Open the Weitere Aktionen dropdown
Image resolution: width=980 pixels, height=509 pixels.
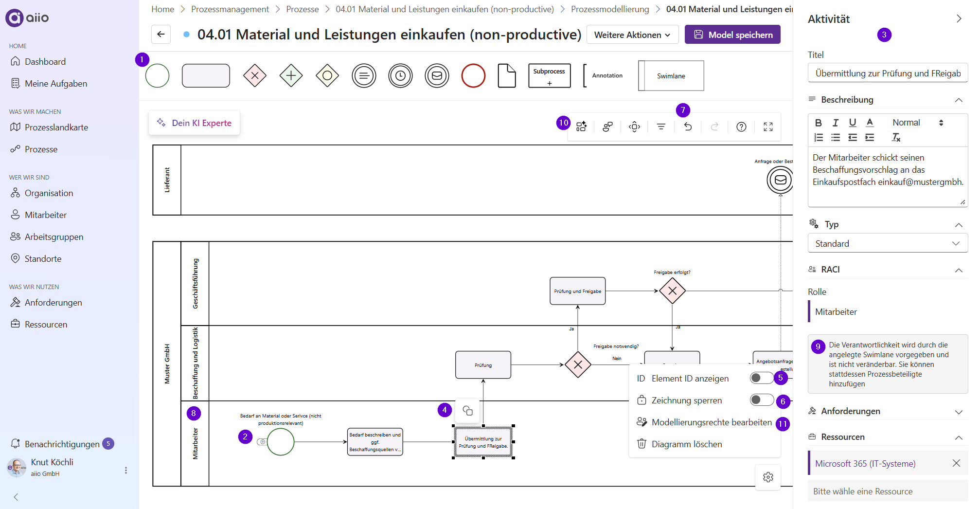(x=632, y=35)
